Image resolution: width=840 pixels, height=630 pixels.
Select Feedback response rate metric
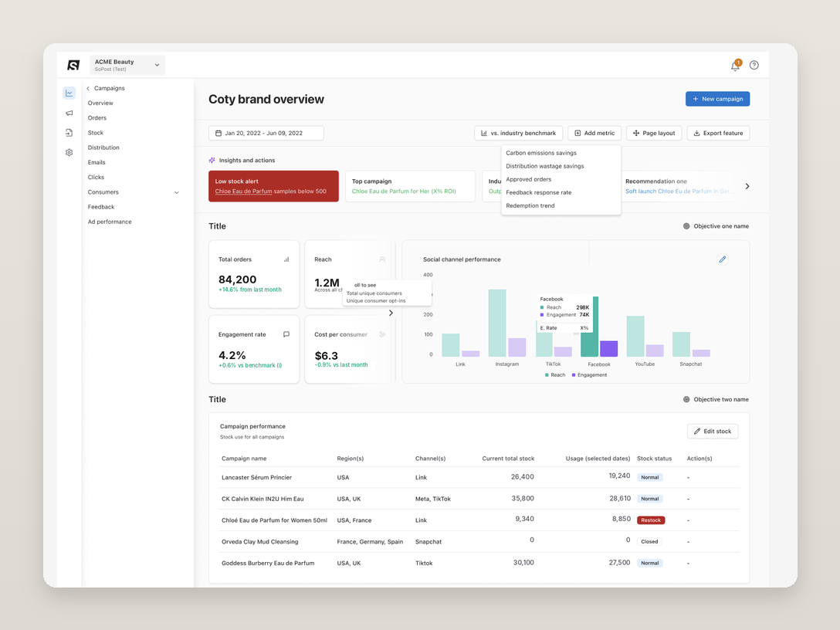click(561, 192)
